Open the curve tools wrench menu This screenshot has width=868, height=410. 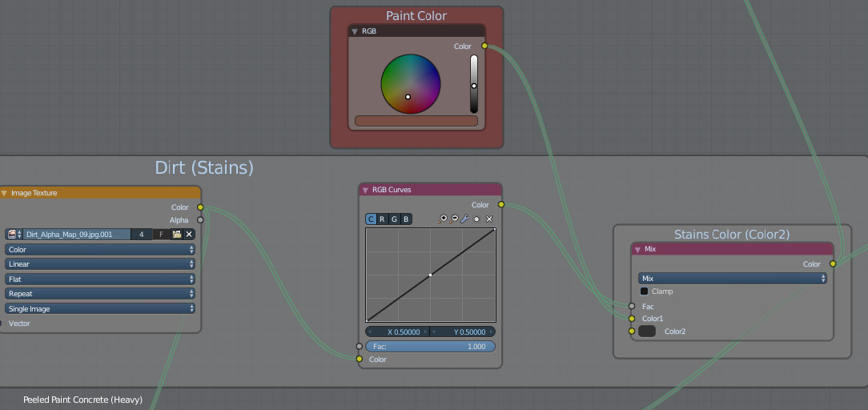point(465,219)
